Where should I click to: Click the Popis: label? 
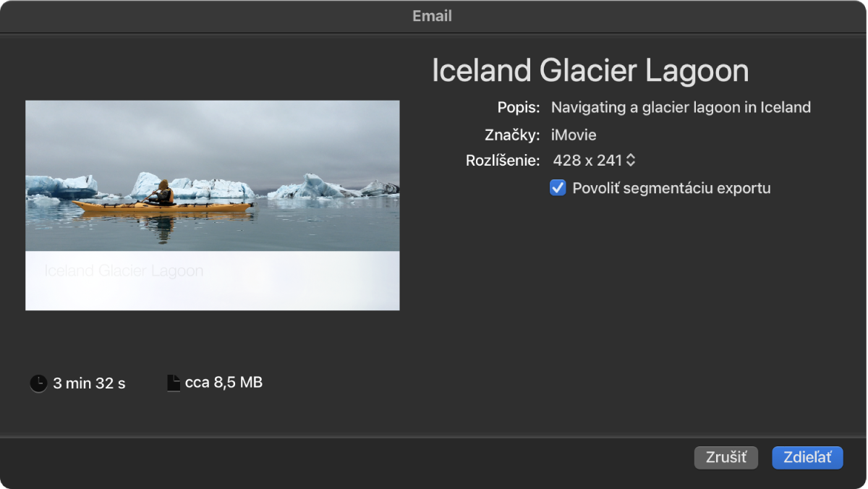click(519, 108)
